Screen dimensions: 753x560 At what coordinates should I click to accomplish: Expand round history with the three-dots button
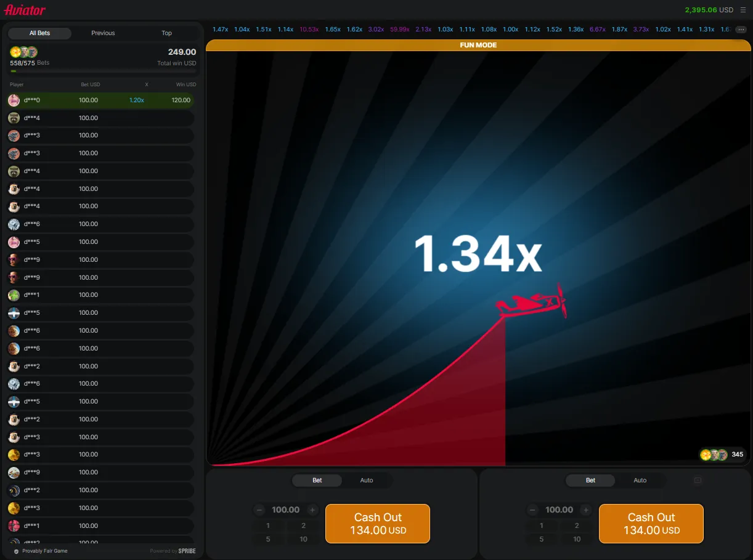tap(741, 30)
